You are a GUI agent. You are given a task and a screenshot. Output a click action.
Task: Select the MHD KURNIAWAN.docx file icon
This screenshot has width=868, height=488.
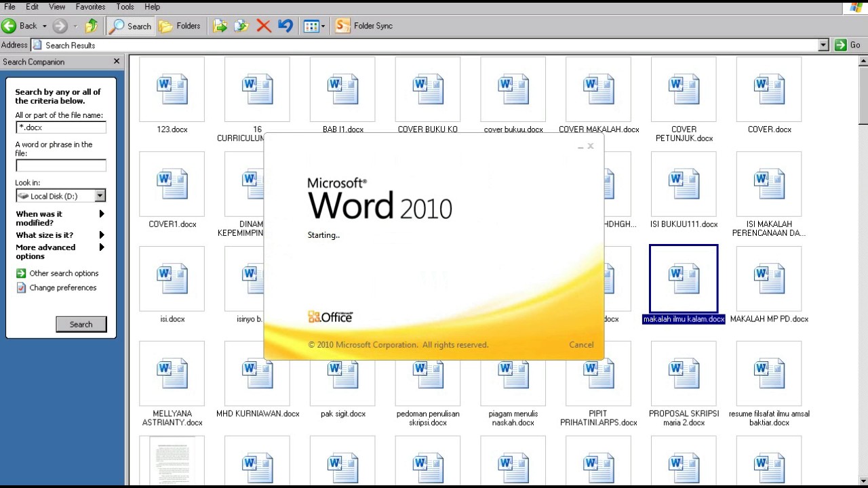257,374
